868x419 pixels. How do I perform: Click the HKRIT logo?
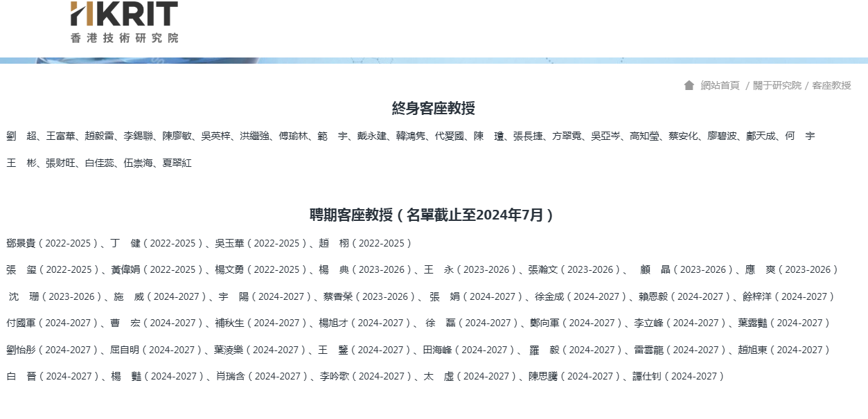pos(124,15)
